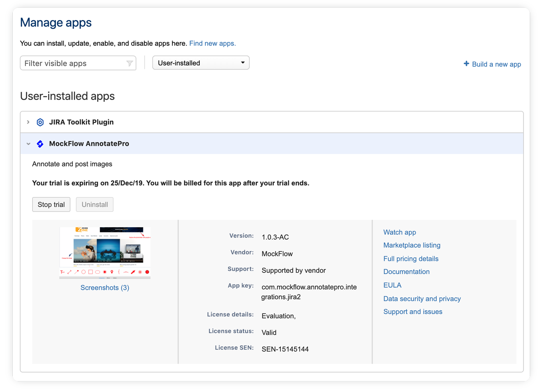This screenshot has height=392, width=544.
Task: Click the Stop trial button
Action: 51,204
